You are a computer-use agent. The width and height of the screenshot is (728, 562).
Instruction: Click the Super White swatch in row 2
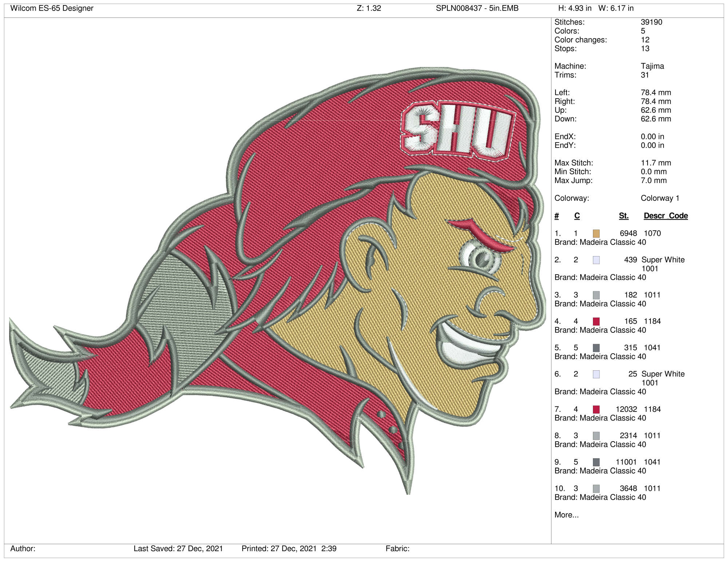pos(596,260)
